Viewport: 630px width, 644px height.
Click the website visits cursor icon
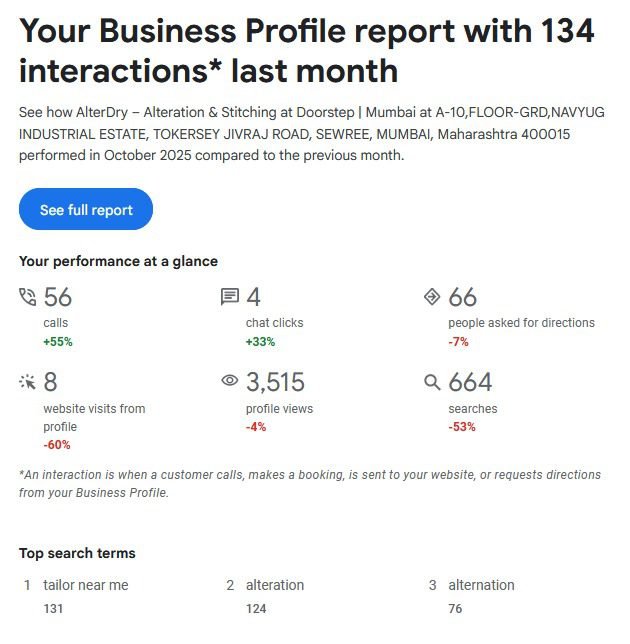pos(28,381)
